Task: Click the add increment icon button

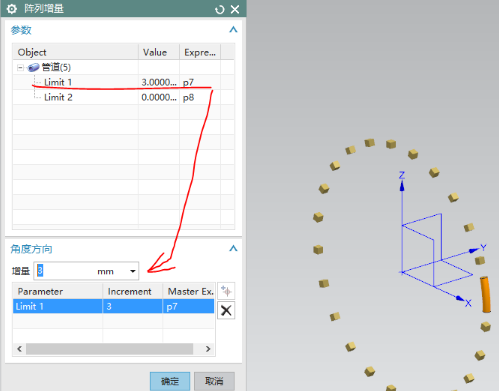Action: tap(226, 291)
